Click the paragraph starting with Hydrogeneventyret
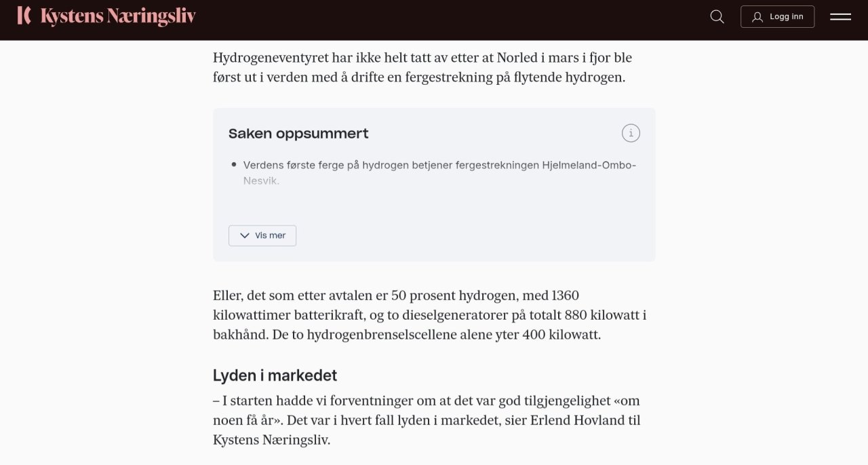The height and width of the screenshot is (465, 868). 422,67
